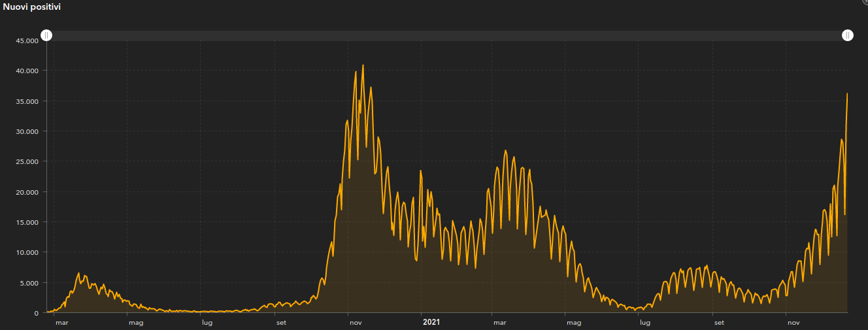Image resolution: width=868 pixels, height=330 pixels.
Task: Click the last data point at the line's end
Action: [847, 93]
